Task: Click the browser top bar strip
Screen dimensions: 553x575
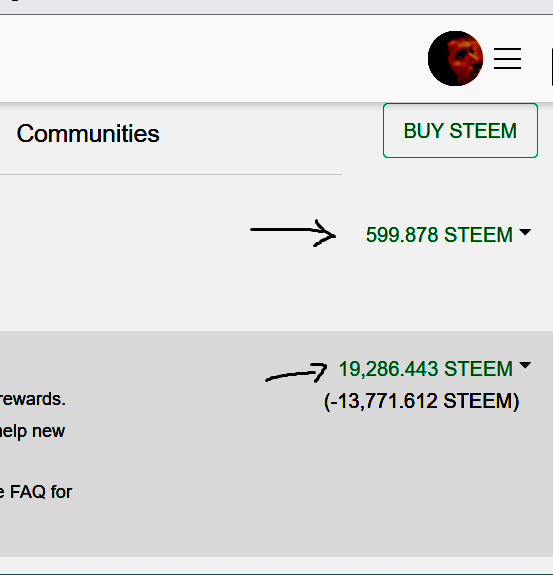Action: (276, 7)
